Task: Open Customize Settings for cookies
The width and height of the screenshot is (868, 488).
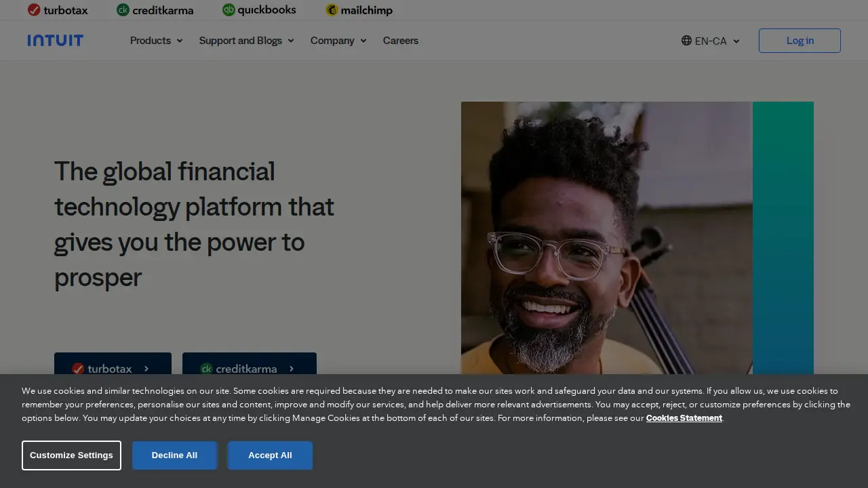Action: point(71,455)
